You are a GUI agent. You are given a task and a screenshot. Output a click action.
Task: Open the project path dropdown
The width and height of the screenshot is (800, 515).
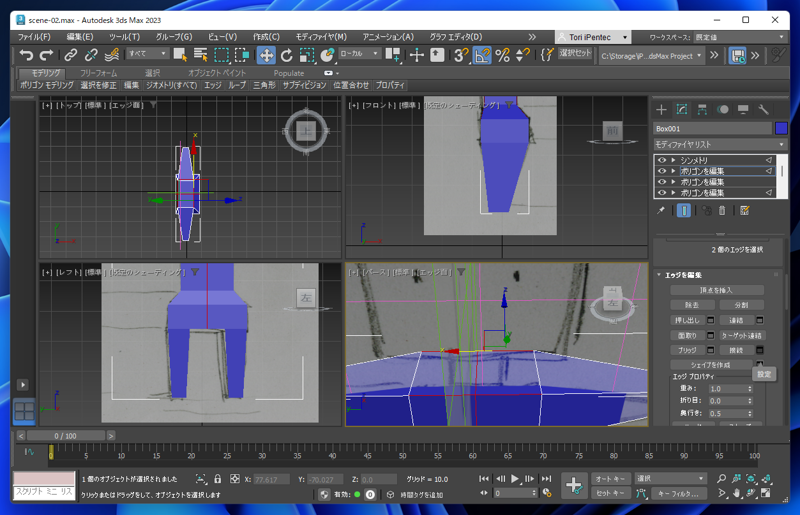pos(651,56)
